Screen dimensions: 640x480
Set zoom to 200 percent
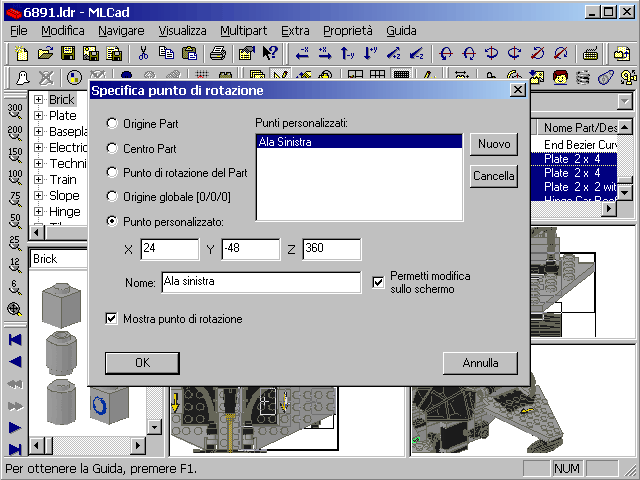tap(15, 133)
